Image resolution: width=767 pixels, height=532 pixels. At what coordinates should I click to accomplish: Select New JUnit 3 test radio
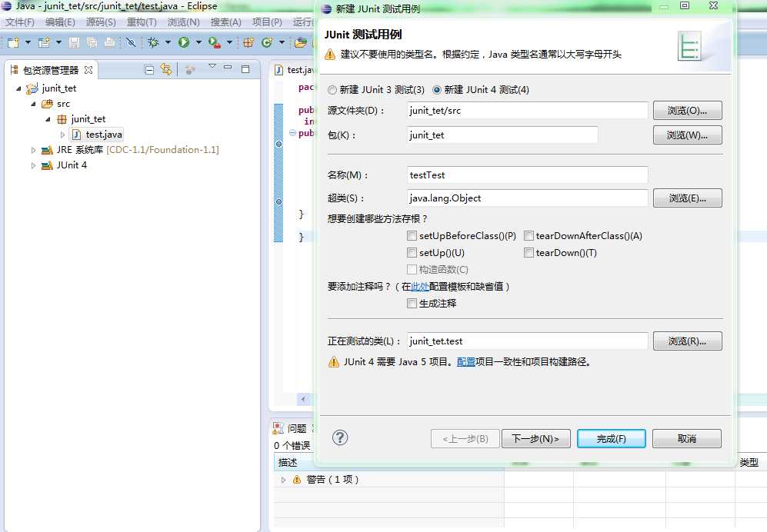pyautogui.click(x=332, y=90)
